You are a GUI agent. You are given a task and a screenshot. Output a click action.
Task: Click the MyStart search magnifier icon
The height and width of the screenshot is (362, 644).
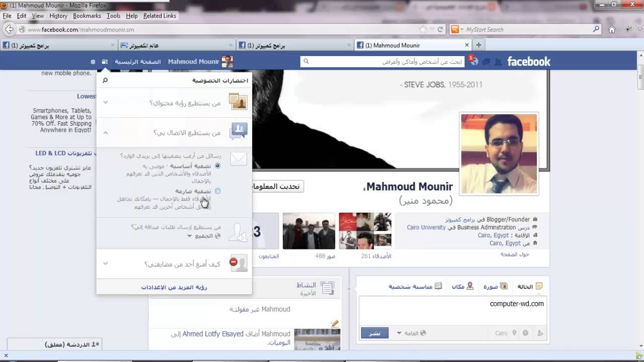point(596,29)
